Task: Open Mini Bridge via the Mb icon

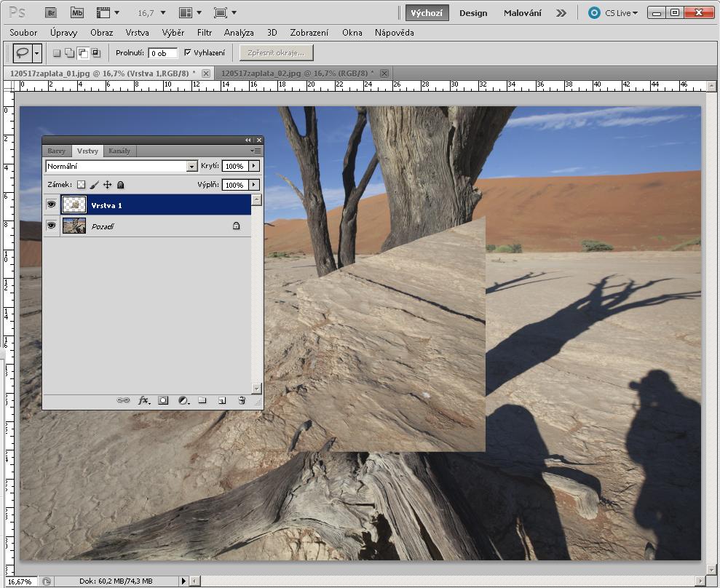Action: click(x=76, y=12)
